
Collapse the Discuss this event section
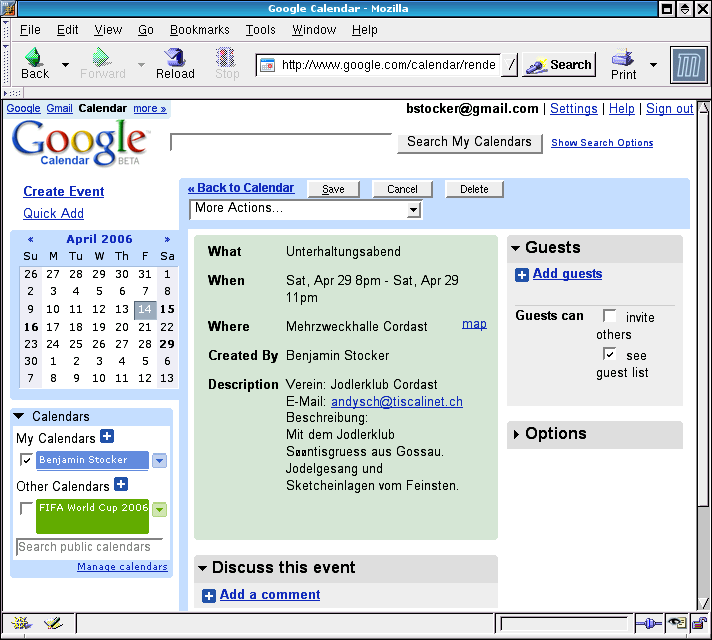tap(203, 568)
